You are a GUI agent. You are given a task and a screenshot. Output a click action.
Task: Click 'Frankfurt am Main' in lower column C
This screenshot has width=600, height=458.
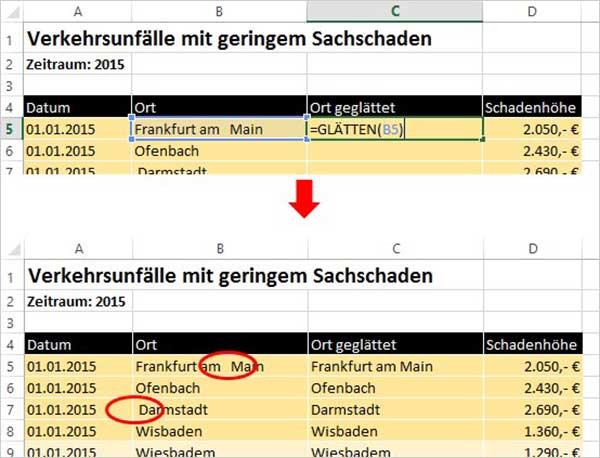(x=396, y=366)
